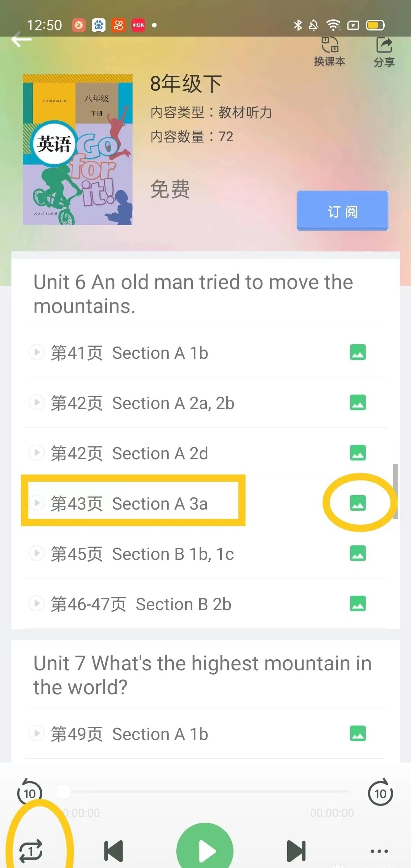
Task: Tap the Go for it textbook cover
Action: 78,150
